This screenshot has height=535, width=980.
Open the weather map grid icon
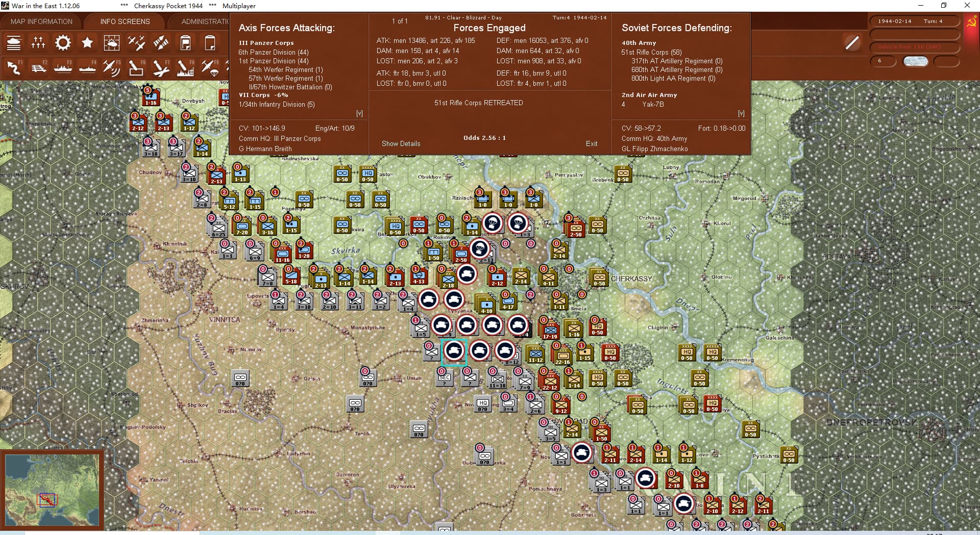coord(112,43)
